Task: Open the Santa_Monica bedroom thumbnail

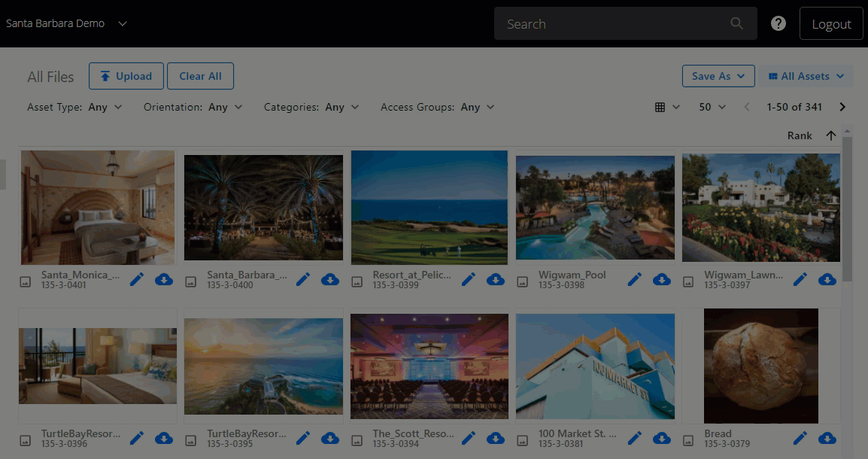Action: point(98,208)
